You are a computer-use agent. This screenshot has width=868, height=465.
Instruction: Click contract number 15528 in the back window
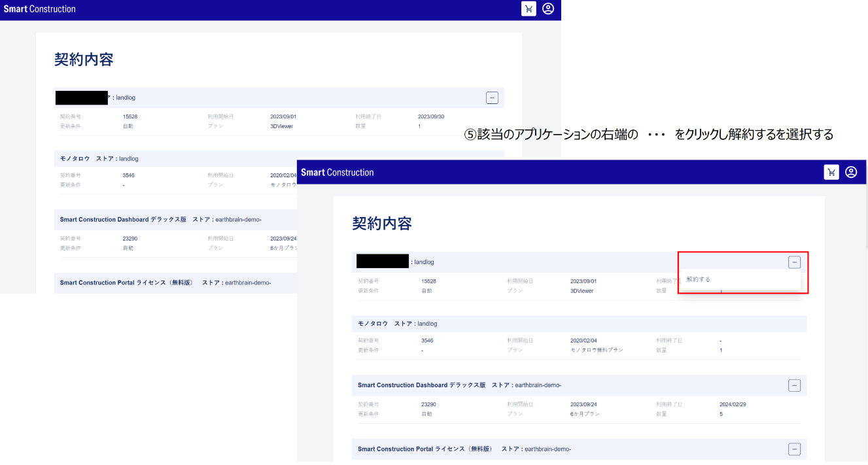[x=130, y=117]
